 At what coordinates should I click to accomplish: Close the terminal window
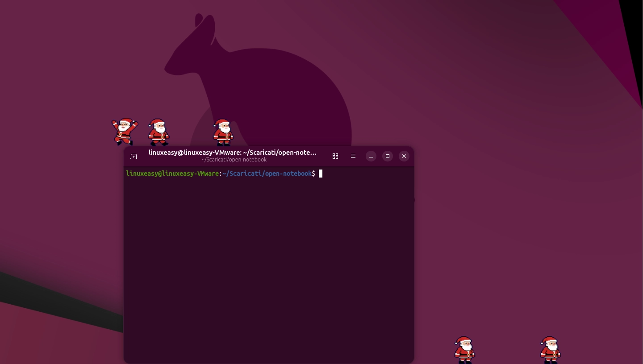pos(404,156)
